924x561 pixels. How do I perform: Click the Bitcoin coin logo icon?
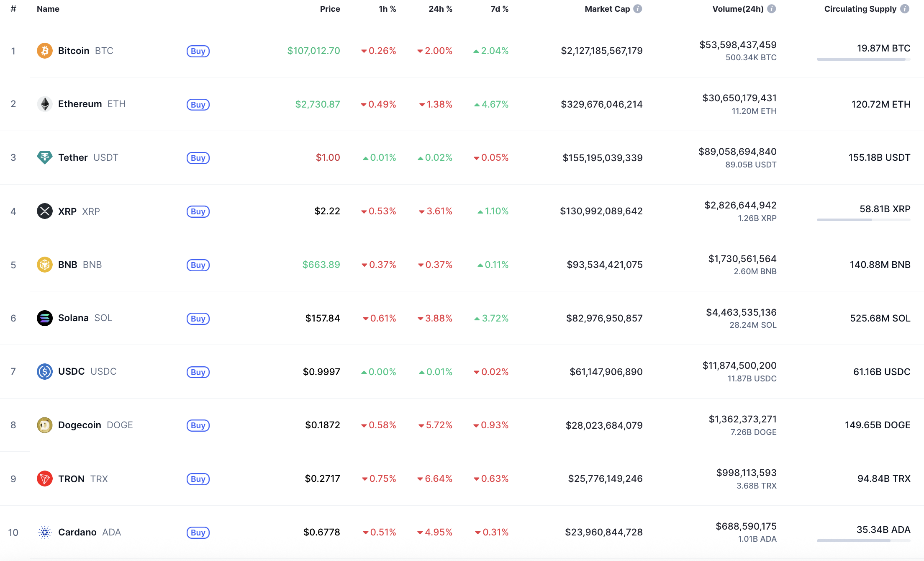tap(44, 51)
